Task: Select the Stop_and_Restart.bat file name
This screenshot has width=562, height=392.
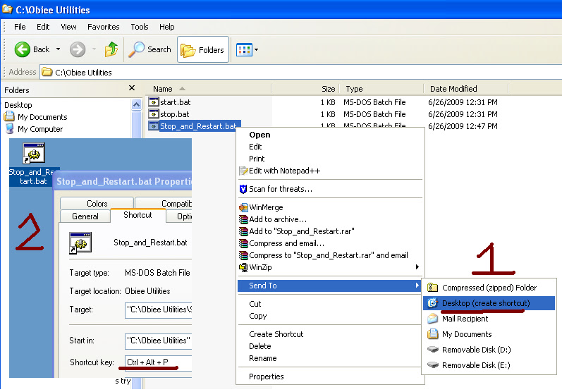Action: [198, 126]
